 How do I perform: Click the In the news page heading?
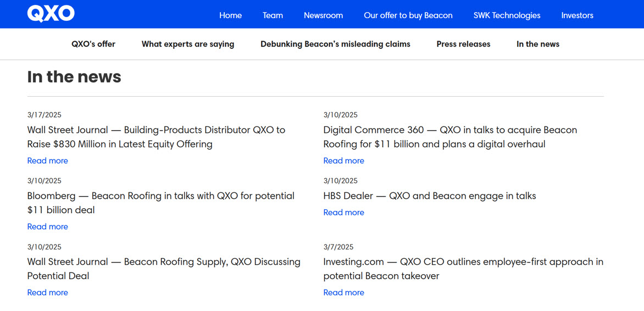point(74,77)
